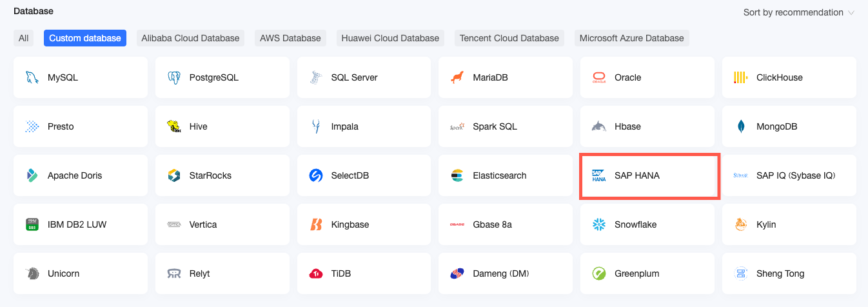This screenshot has width=868, height=307.
Task: Click the Spark SQL label text
Action: 495,126
